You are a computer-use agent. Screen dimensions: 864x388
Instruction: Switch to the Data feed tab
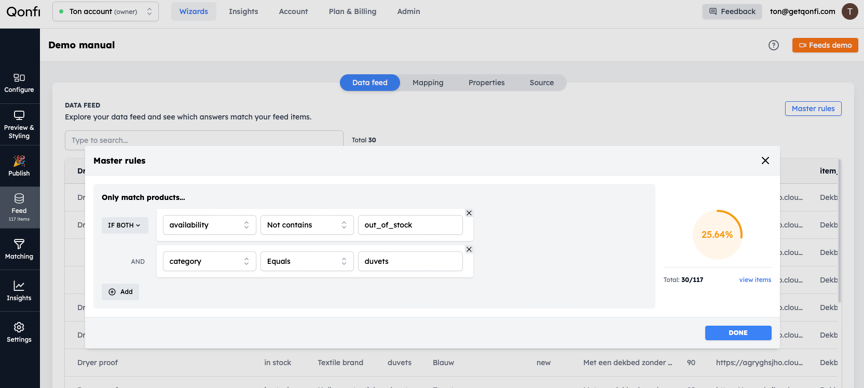pyautogui.click(x=370, y=83)
